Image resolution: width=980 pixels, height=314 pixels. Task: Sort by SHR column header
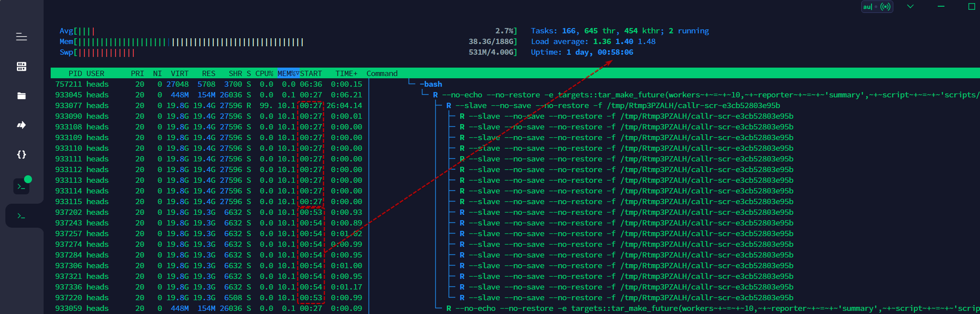coord(235,73)
